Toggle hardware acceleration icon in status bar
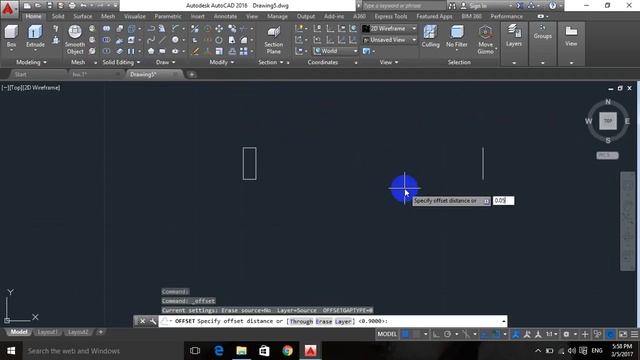The height and width of the screenshot is (360, 640). coord(611,334)
